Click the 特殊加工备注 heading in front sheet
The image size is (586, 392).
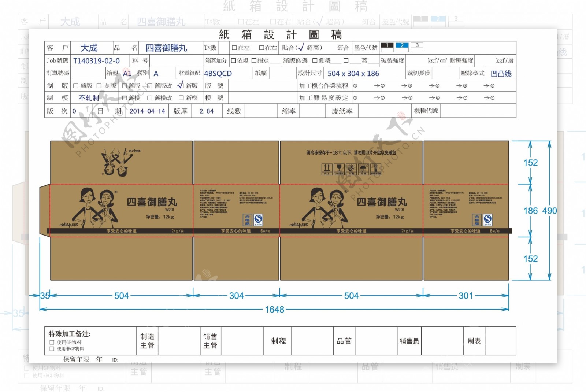[70, 334]
